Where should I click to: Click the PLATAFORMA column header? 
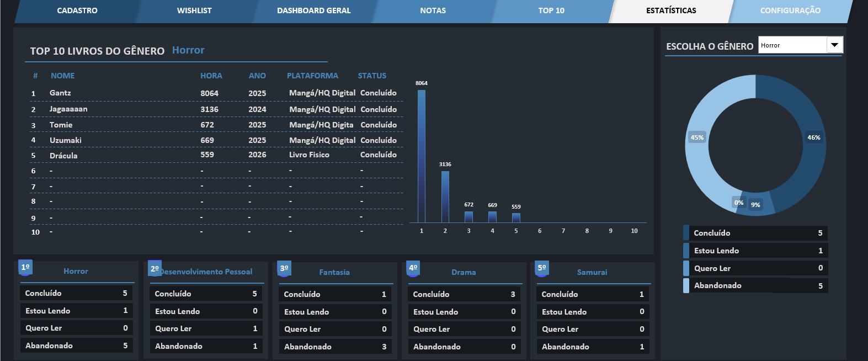(312, 76)
